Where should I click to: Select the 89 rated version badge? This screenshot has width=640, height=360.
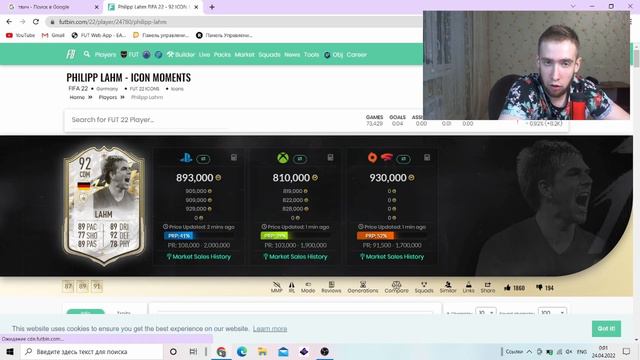82,286
